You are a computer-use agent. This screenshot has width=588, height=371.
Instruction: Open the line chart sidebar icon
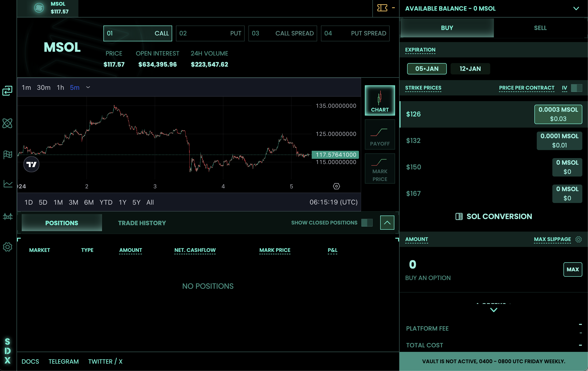point(8,184)
